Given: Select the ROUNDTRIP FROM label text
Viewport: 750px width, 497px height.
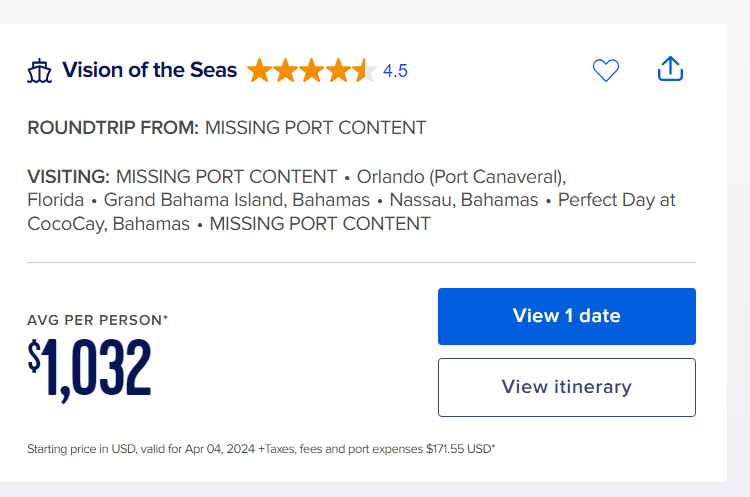Looking at the screenshot, I should click(x=113, y=128).
